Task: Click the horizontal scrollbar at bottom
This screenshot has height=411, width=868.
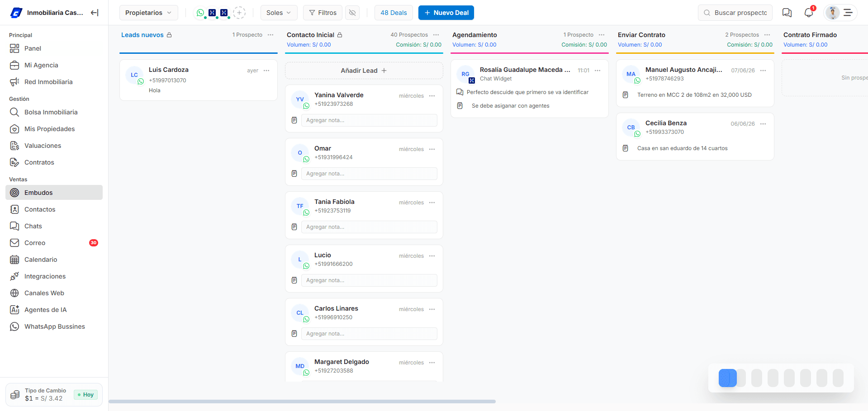Action: (302, 402)
